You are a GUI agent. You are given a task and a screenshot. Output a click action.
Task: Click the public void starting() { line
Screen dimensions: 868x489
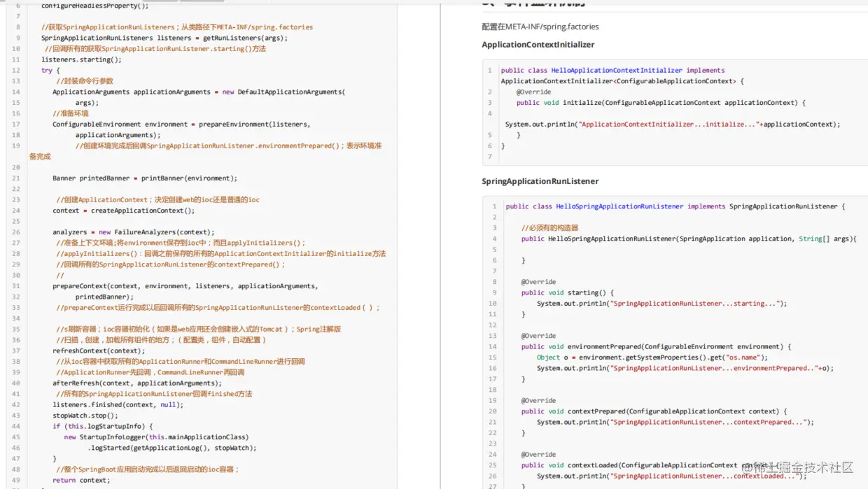(568, 292)
